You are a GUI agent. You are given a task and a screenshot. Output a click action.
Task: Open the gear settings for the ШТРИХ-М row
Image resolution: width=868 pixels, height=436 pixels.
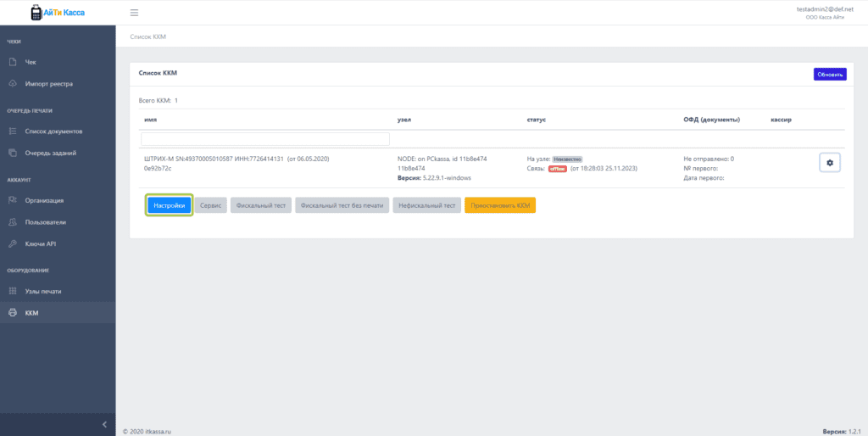click(x=829, y=163)
